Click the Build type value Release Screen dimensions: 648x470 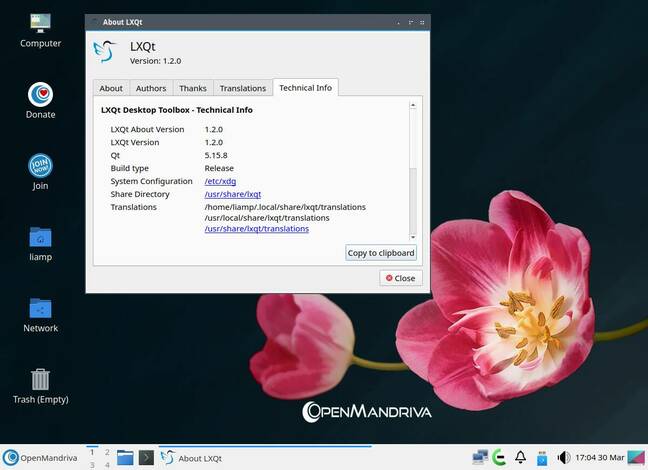(219, 168)
